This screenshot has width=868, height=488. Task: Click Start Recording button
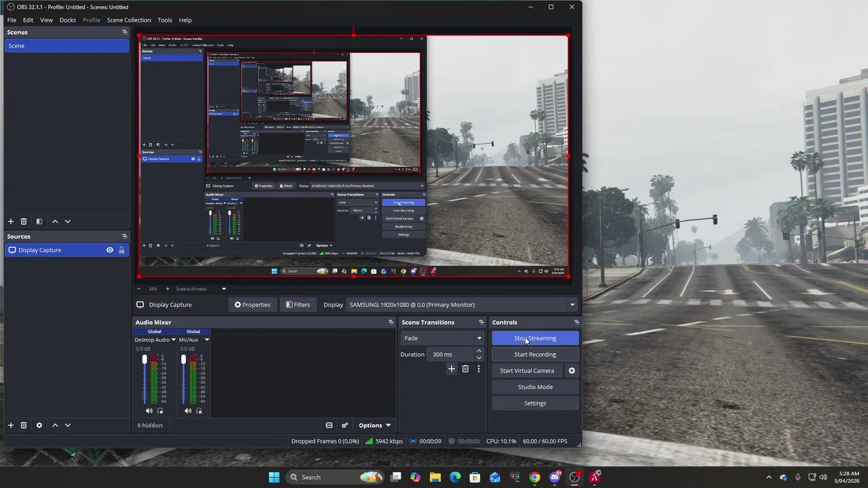535,354
